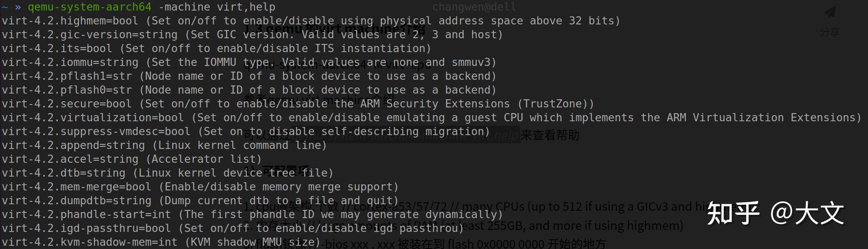Click the 分享 share label
Image resolution: width=868 pixels, height=249 pixels.
point(830,32)
